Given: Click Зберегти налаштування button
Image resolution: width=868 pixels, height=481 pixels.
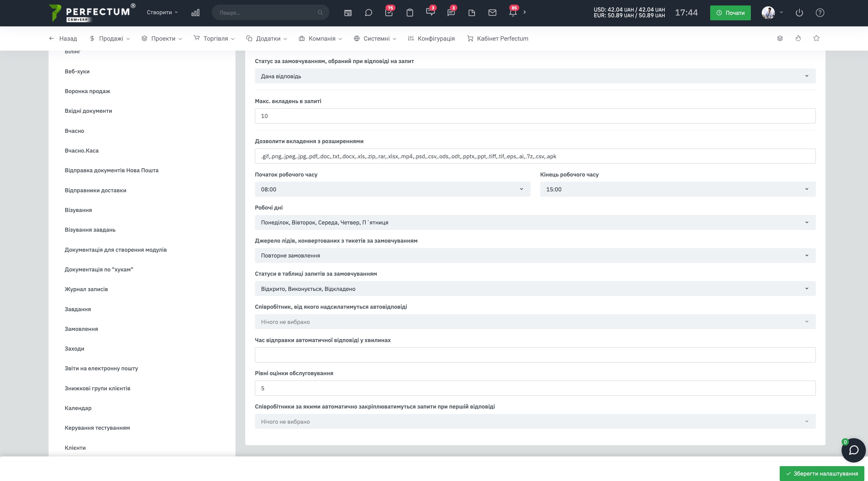Looking at the screenshot, I should tap(822, 473).
